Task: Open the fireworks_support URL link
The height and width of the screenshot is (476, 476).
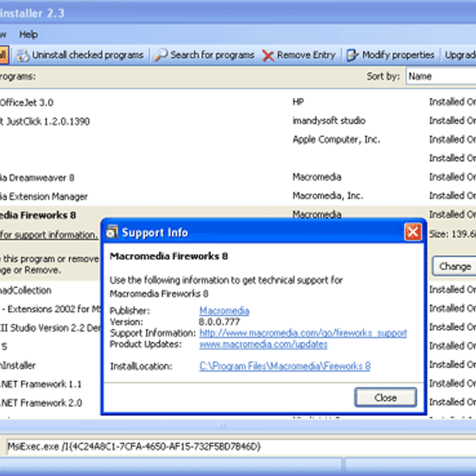Action: click(x=303, y=333)
